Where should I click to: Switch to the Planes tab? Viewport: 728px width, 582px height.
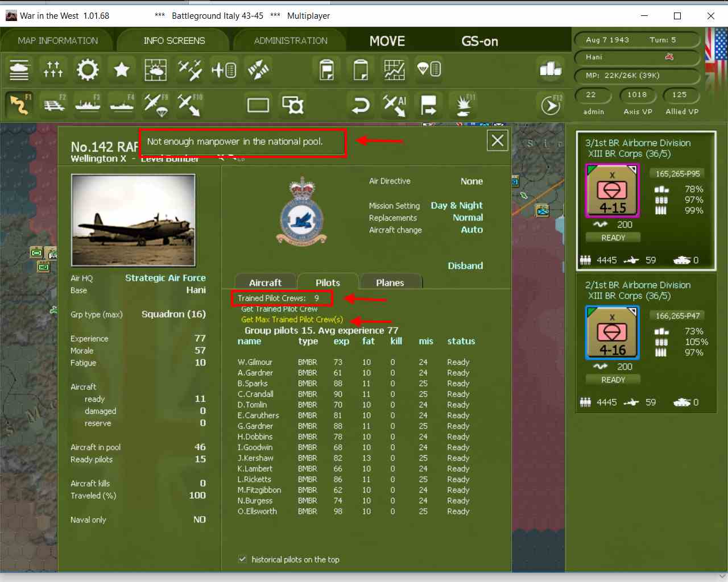pos(390,282)
